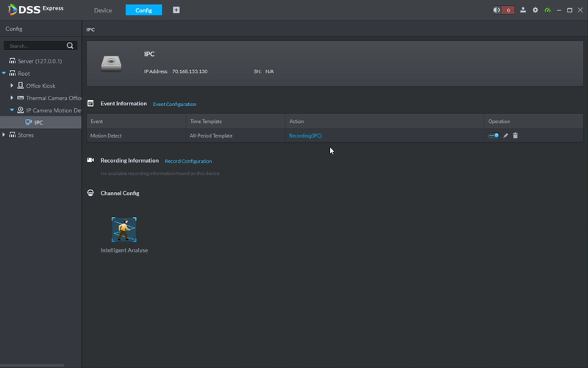Click the sidebar horizontal scrollbar
The width and height of the screenshot is (588, 368).
pyautogui.click(x=32, y=365)
